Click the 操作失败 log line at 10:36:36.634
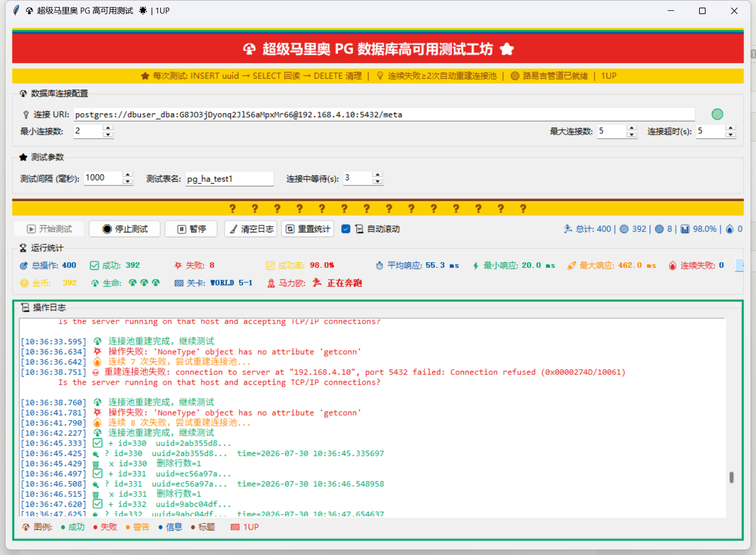Viewport: 756px width, 555px height. [x=191, y=352]
